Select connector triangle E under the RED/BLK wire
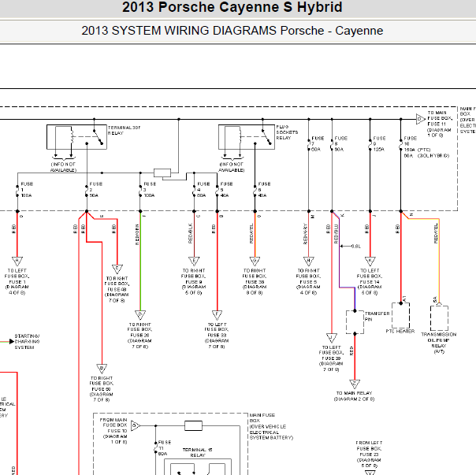 (x=194, y=261)
